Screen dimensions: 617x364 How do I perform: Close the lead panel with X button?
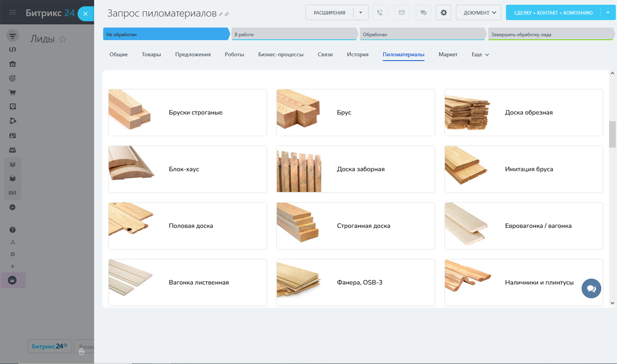(86, 14)
